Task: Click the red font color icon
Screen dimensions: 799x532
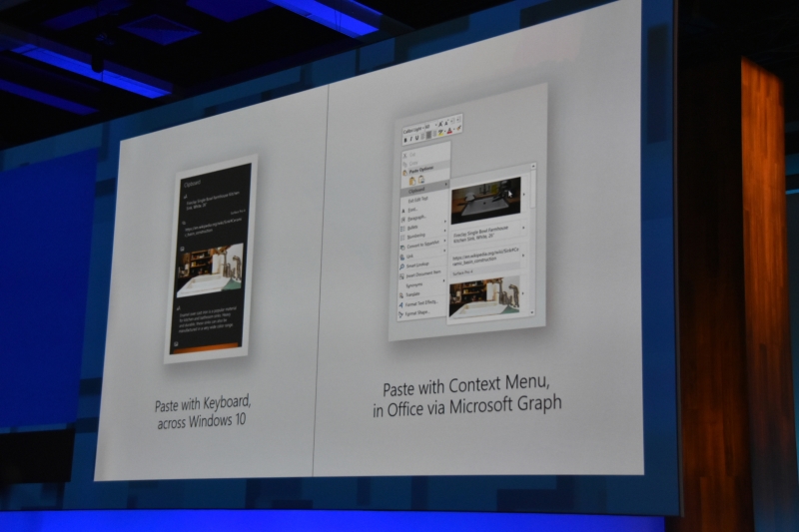Action: point(449,131)
